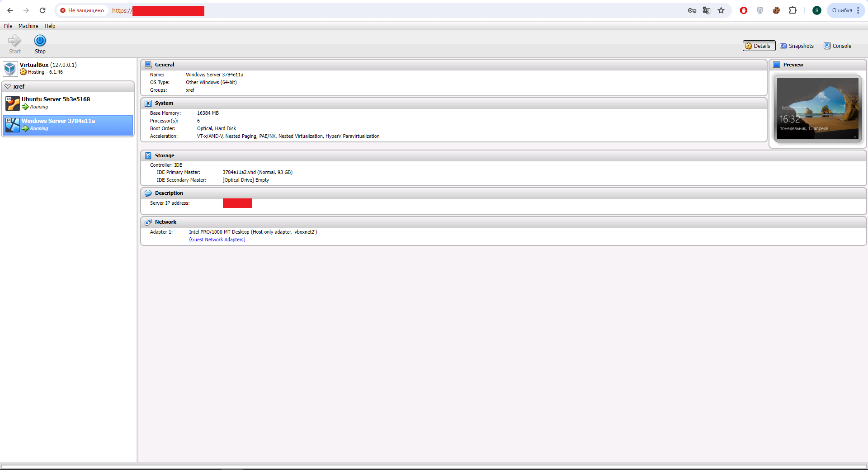Click the Storage section header
Viewport: 868px width, 470px height.
[504, 155]
